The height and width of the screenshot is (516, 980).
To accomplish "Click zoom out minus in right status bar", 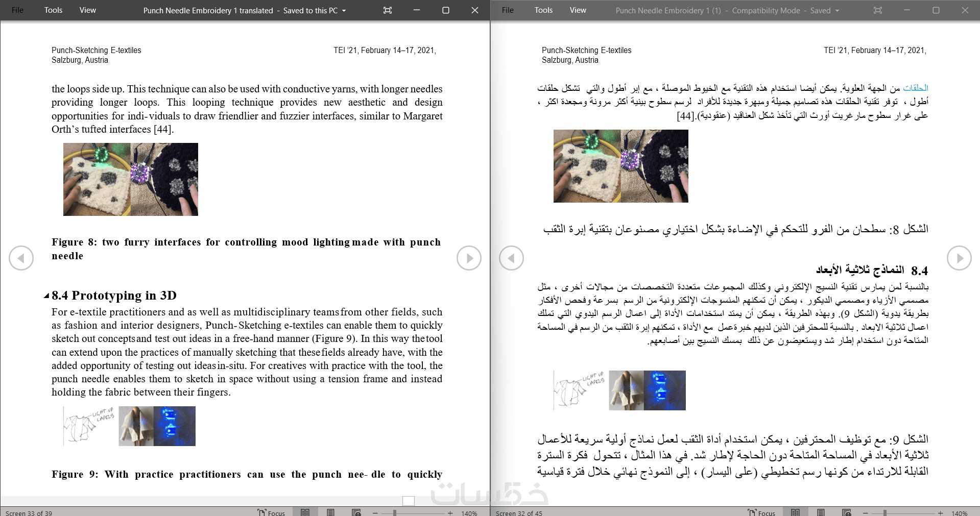I will pyautogui.click(x=866, y=513).
